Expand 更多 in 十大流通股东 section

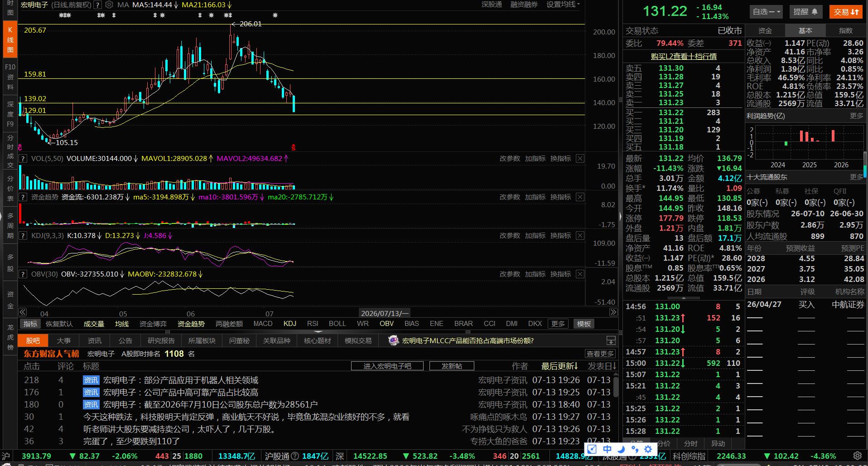pyautogui.click(x=856, y=177)
